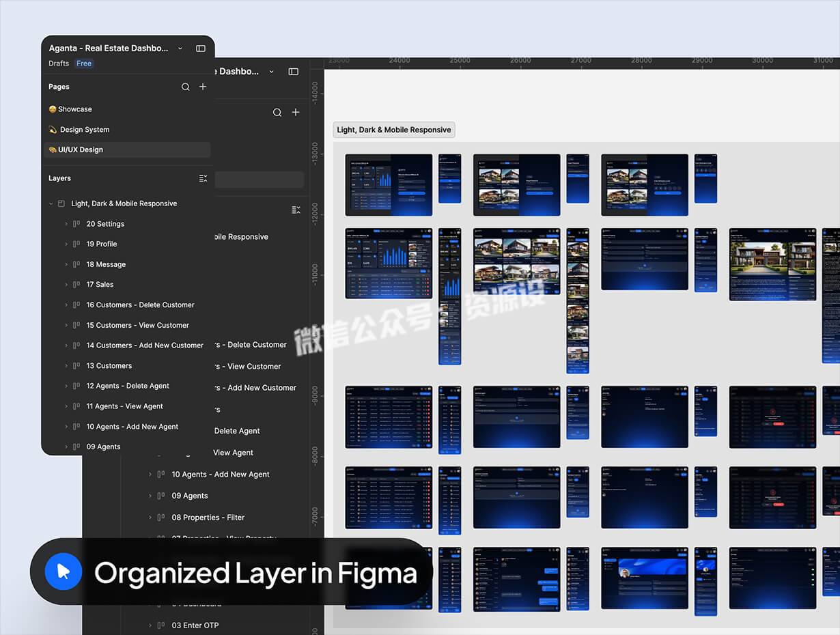Expand 10 Agents - Add New Agent in back panel
The image size is (840, 635).
(x=150, y=475)
